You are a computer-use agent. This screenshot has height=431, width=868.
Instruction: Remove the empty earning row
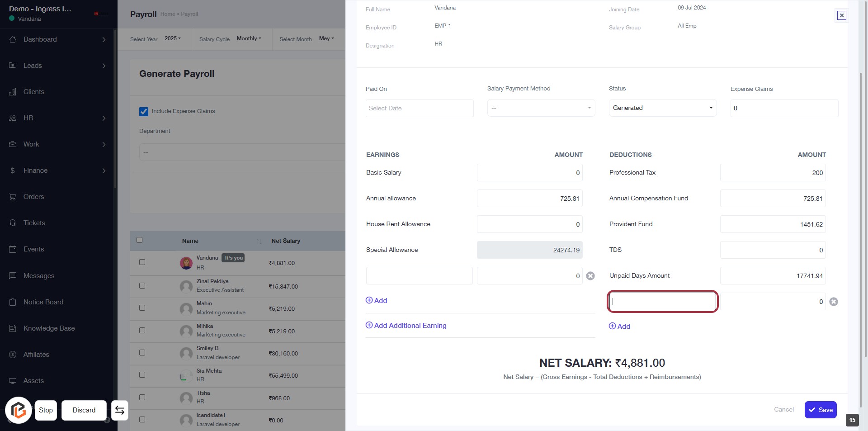click(x=590, y=276)
